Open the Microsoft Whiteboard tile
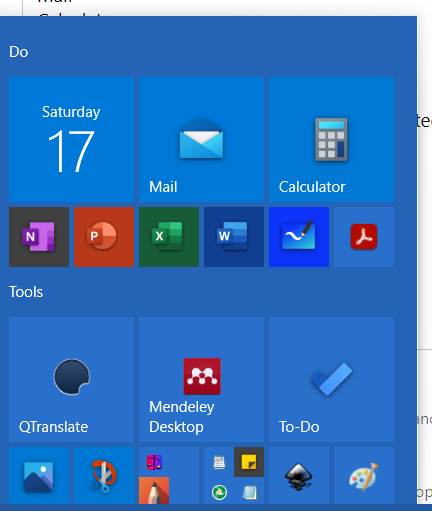Viewport: 432px width, 511px height. point(299,237)
